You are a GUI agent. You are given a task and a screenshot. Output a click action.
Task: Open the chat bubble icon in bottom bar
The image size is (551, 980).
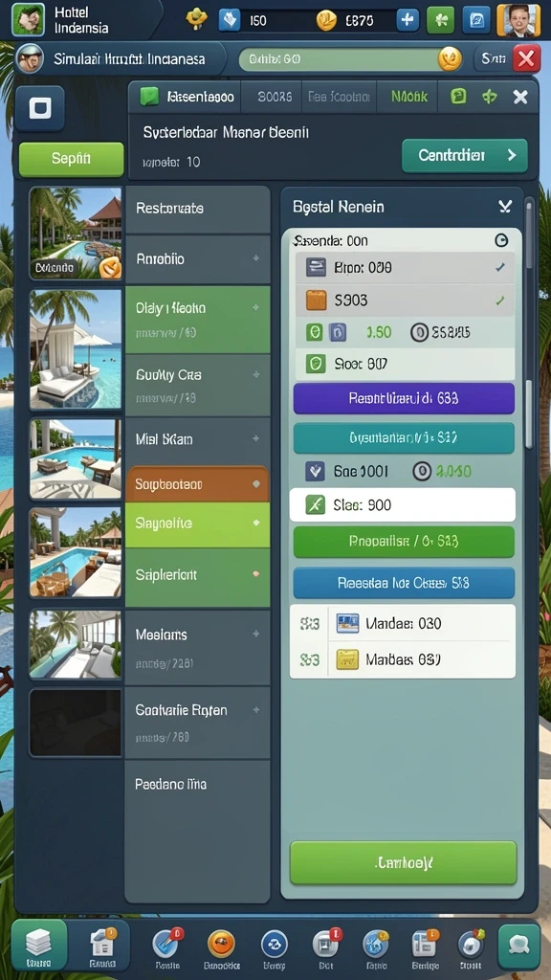tap(518, 947)
